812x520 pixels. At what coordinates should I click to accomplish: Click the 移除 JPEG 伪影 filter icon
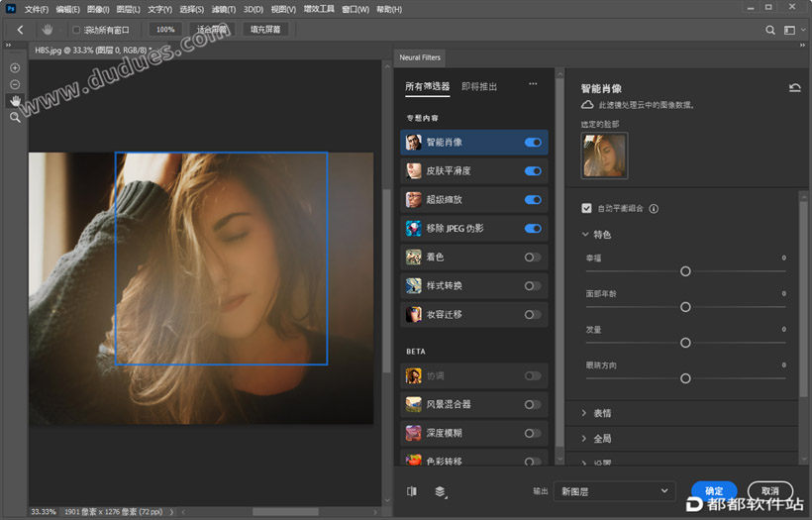(x=413, y=228)
